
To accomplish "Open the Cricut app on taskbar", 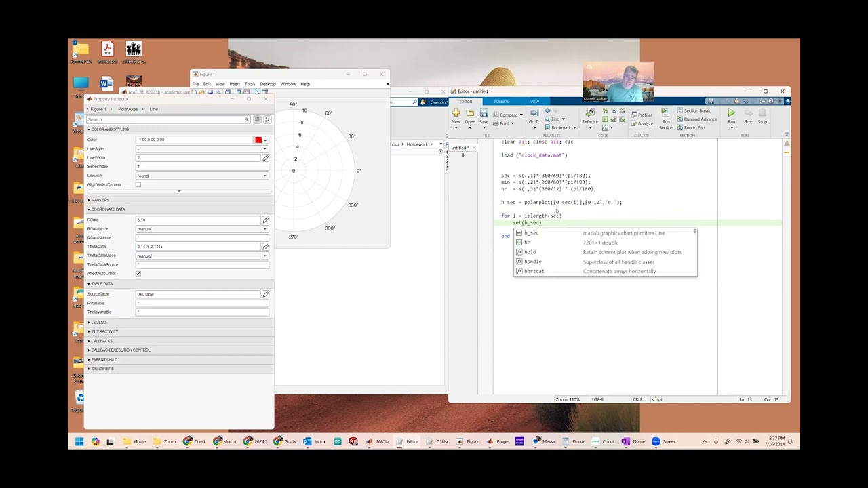I will 602,441.
